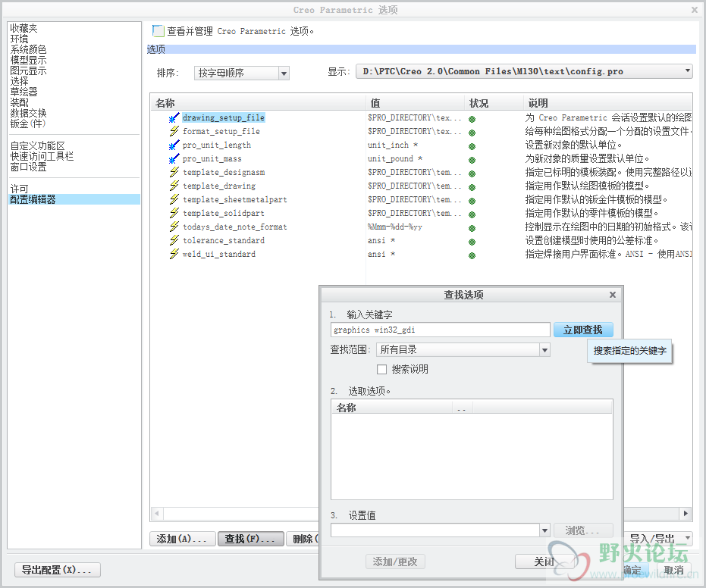Click the green status dot for weld_ui_standard
Screen dimensions: 706x588
pyautogui.click(x=472, y=255)
